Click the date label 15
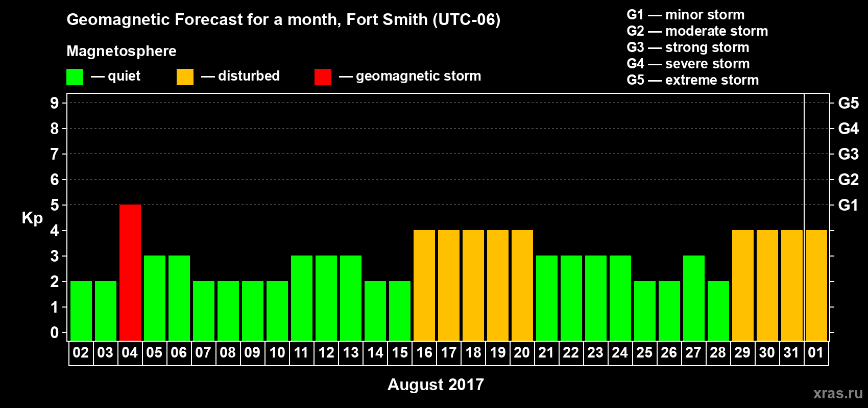The height and width of the screenshot is (408, 868). [400, 352]
